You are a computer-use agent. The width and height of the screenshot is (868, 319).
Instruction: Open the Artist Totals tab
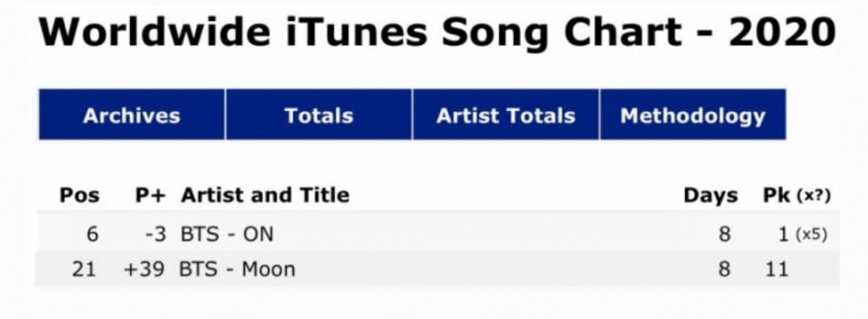click(x=505, y=115)
